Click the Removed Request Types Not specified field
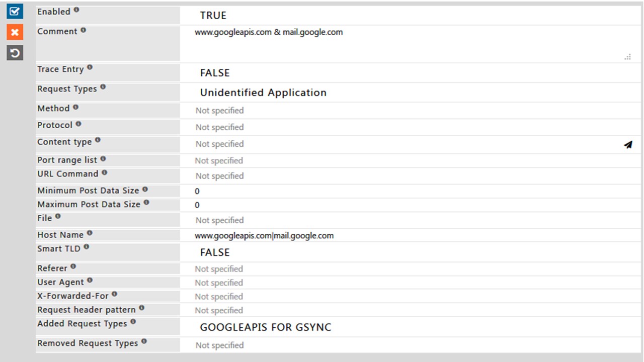644x362 pixels. [x=220, y=345]
